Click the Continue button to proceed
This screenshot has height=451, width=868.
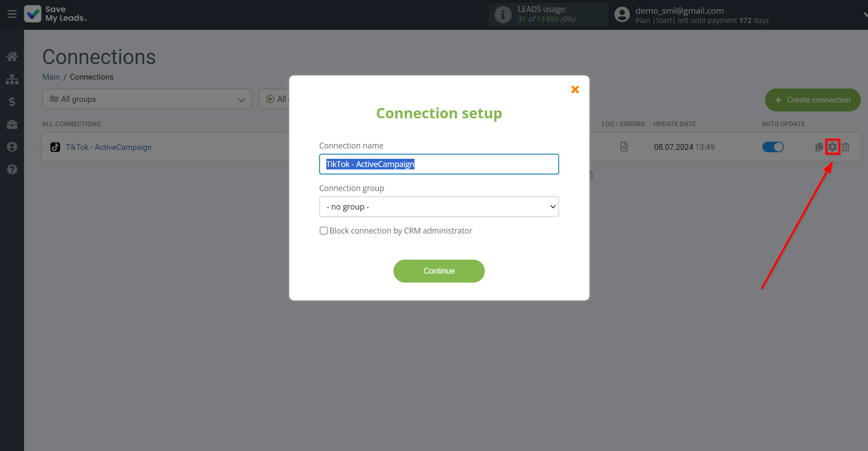coord(439,271)
